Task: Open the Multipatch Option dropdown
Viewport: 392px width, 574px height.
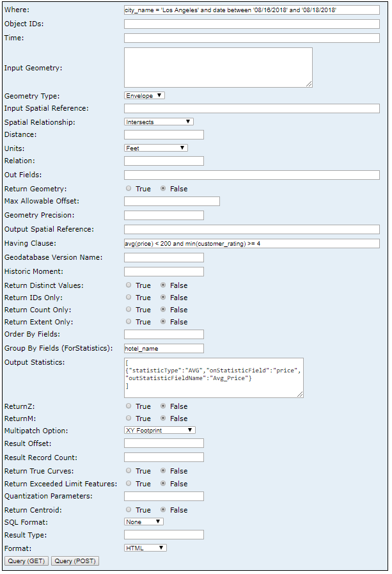Action: click(x=159, y=430)
